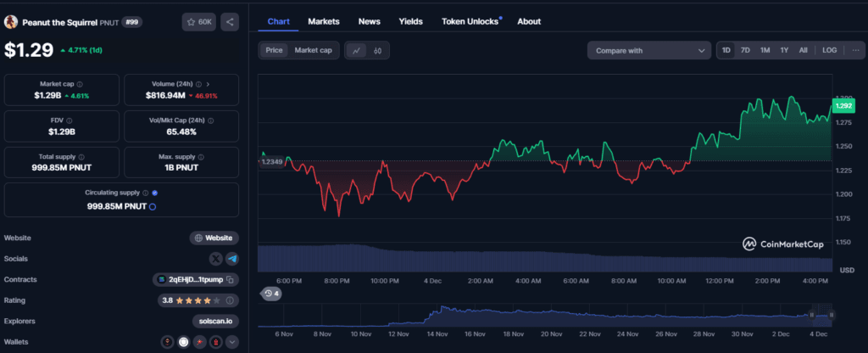Screen dimensions: 868x353
Task: Switch to candlestick chart view
Action: pyautogui.click(x=377, y=50)
